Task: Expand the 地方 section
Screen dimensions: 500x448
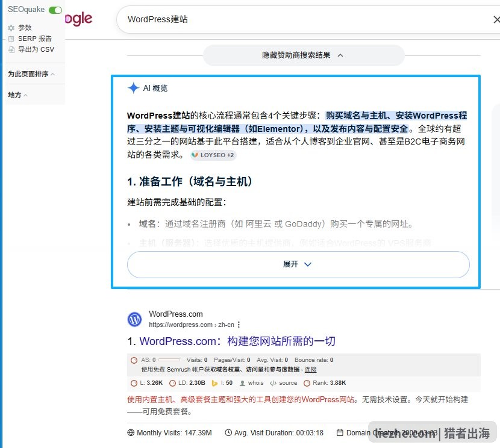Action: click(x=17, y=95)
